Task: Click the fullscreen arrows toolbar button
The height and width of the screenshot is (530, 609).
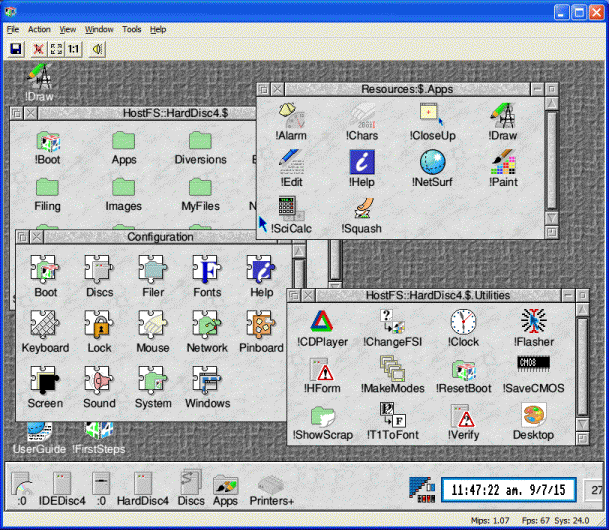Action: tap(56, 49)
